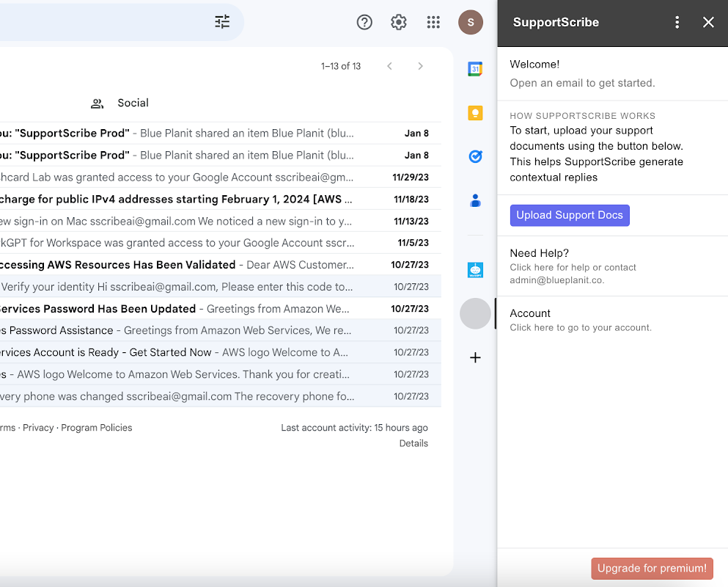Open the account avatar with letter S

(471, 22)
